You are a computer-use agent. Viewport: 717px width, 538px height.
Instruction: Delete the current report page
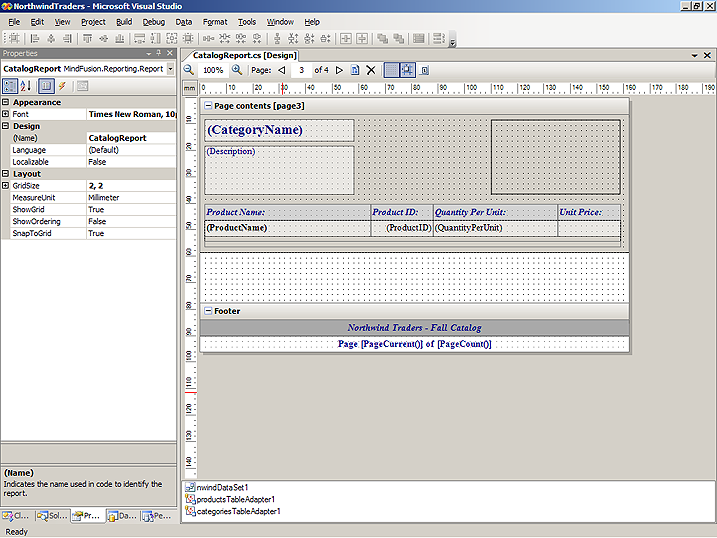pos(371,70)
